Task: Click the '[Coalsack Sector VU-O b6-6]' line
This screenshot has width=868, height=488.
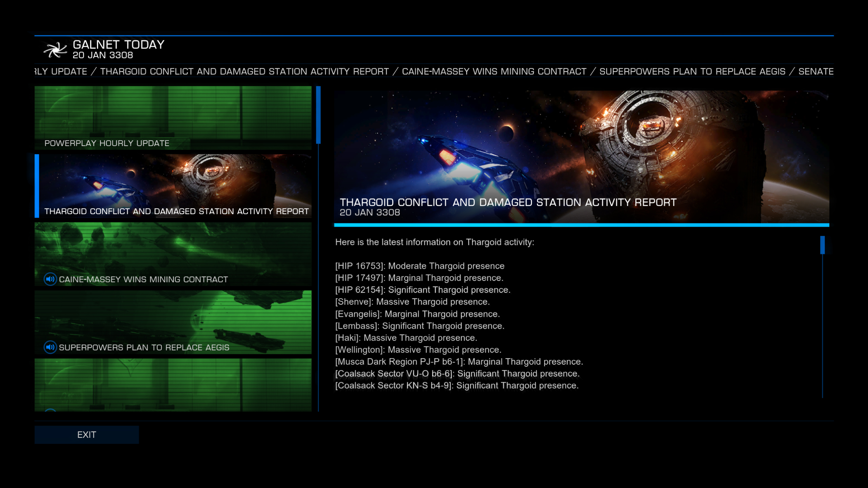Action: [457, 373]
